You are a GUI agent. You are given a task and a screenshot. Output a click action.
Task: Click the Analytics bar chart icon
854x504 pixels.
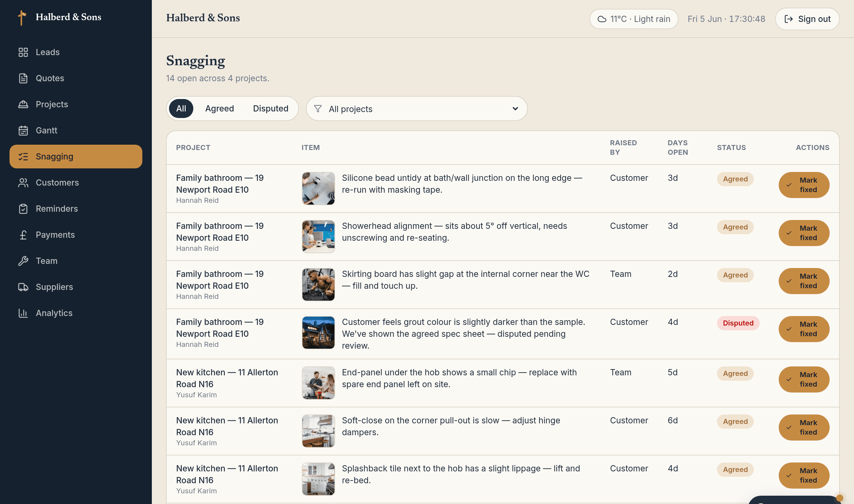pos(23,313)
